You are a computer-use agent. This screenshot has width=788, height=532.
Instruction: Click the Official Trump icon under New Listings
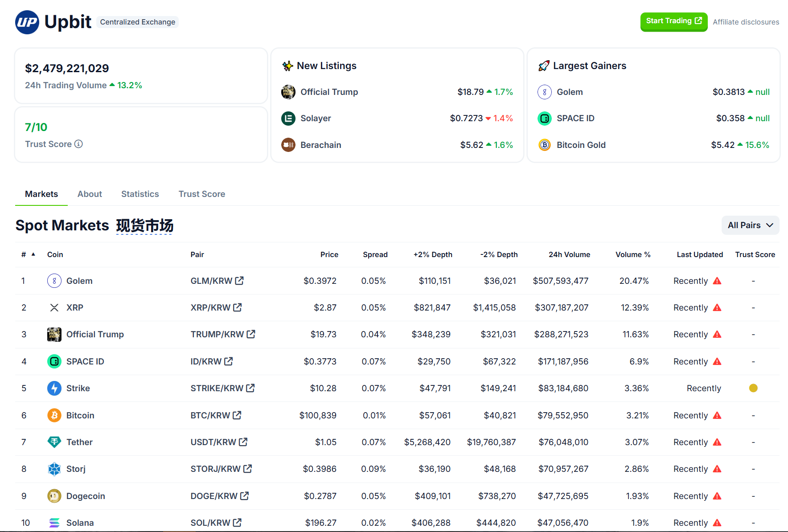click(x=288, y=92)
